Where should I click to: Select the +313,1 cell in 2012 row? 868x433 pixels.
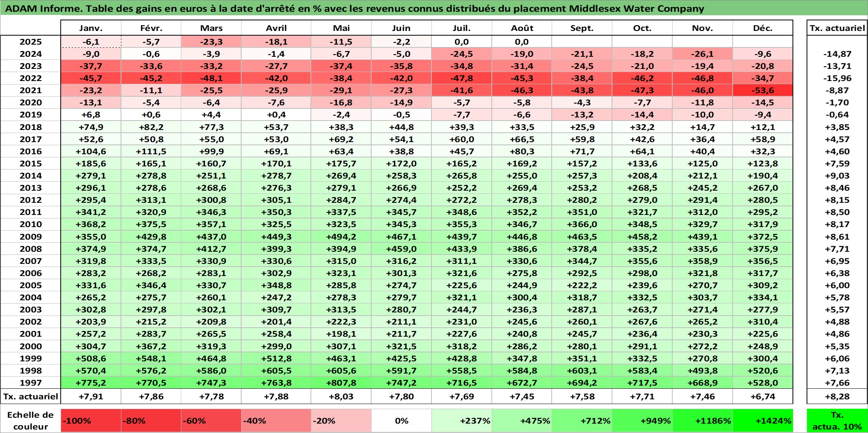point(151,200)
